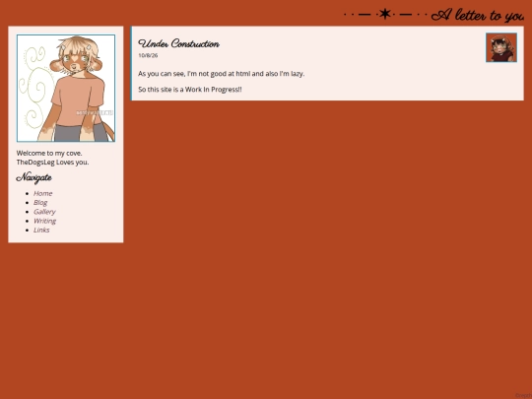Open the Home navigation link
The image size is (532, 399).
(x=42, y=193)
